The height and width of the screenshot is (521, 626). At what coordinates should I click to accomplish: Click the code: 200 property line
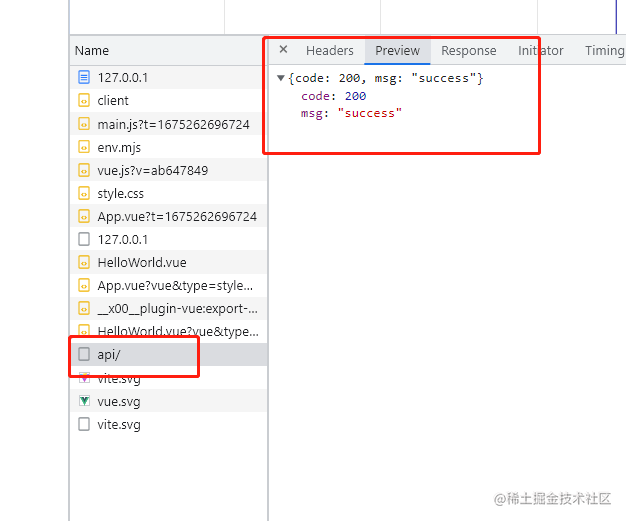pos(334,96)
